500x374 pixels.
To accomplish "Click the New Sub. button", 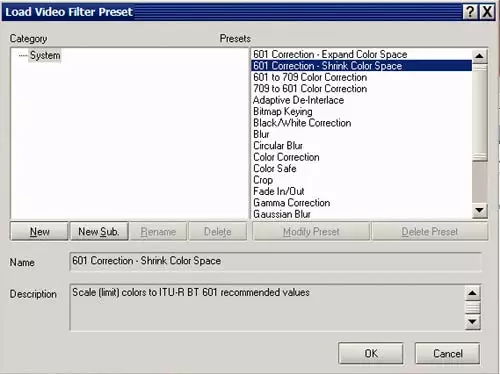I will (99, 231).
